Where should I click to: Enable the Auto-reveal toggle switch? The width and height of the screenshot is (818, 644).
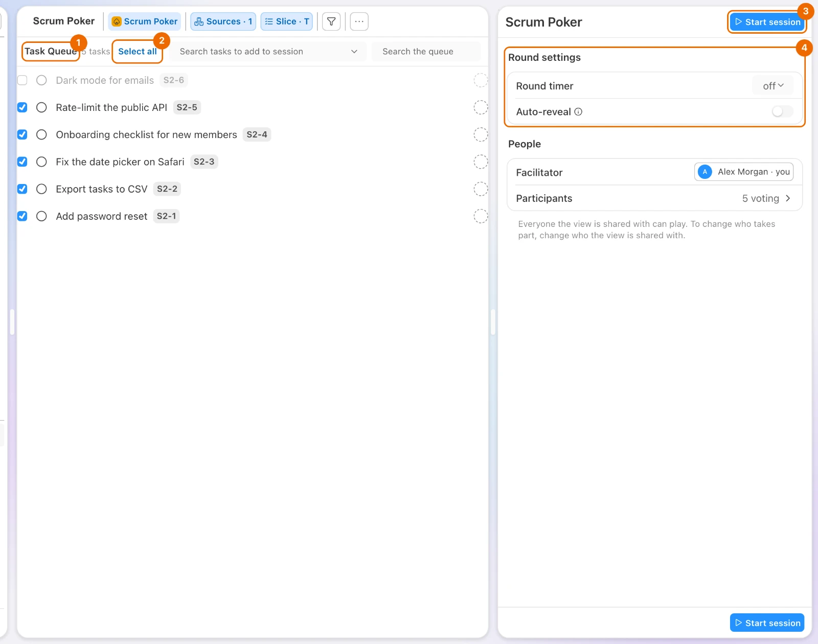[782, 111]
